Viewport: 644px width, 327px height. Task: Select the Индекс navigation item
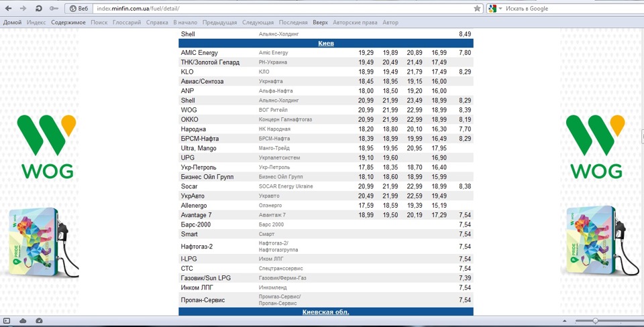(x=36, y=23)
